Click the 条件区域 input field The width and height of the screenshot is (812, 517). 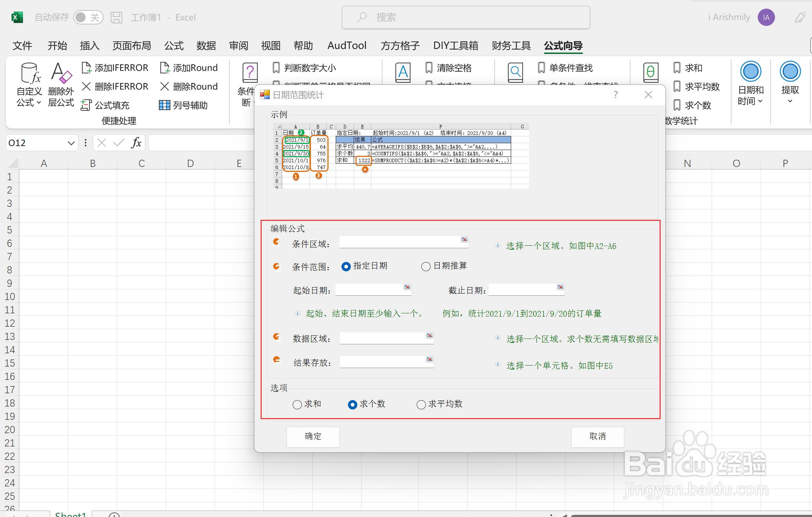pyautogui.click(x=404, y=242)
